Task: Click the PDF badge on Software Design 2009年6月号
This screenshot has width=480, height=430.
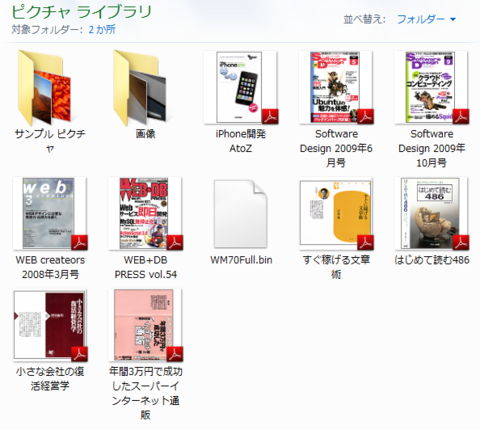Action: coord(365,116)
